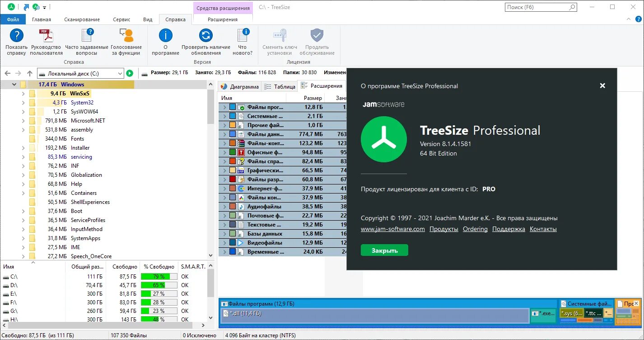Open the Контакты link
The height and width of the screenshot is (340, 644).
coord(543,229)
